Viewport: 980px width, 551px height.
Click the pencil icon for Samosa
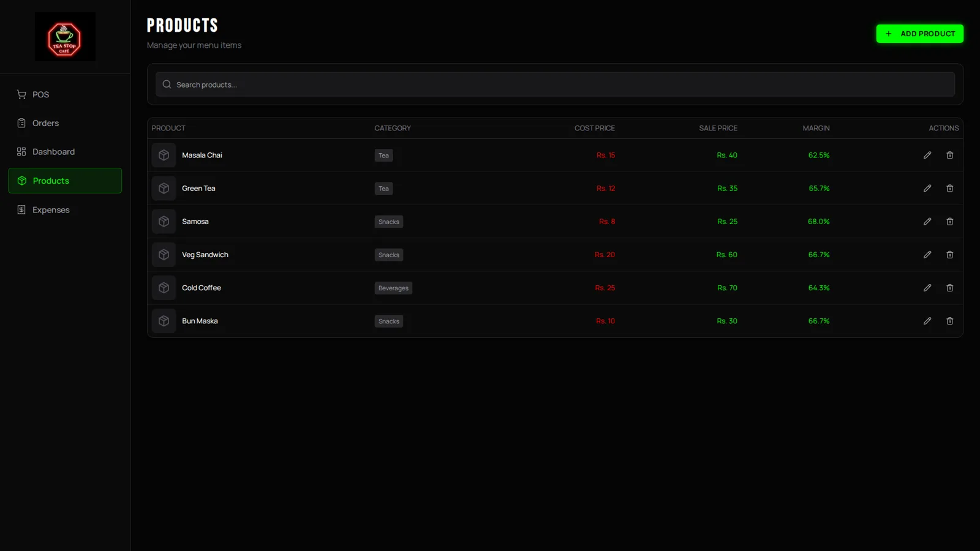pyautogui.click(x=927, y=222)
